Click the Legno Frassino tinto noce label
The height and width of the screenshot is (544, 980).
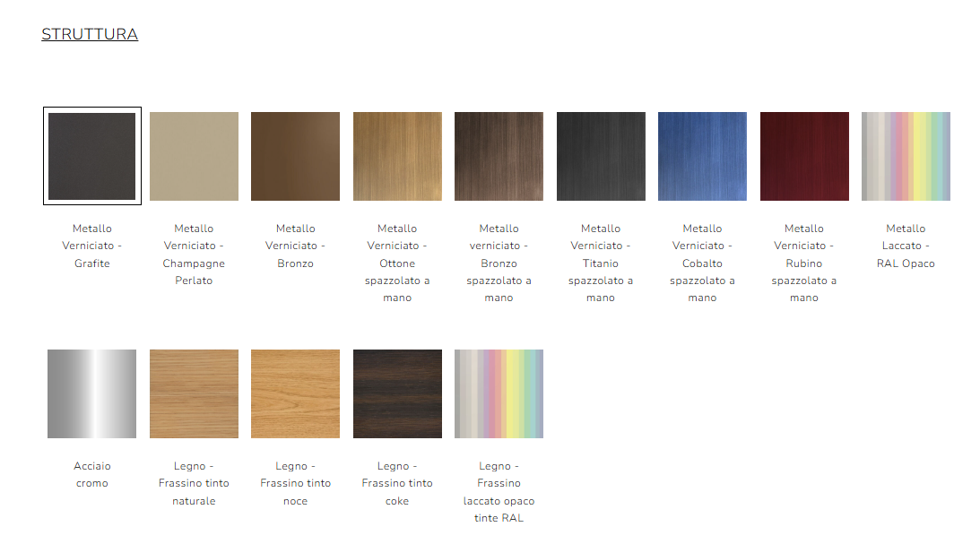point(295,483)
